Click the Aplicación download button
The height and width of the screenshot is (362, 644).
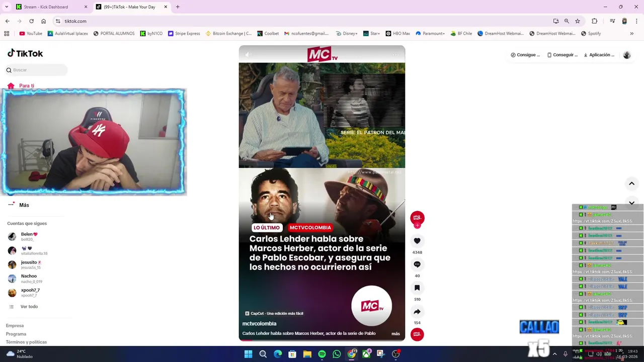pos(599,55)
